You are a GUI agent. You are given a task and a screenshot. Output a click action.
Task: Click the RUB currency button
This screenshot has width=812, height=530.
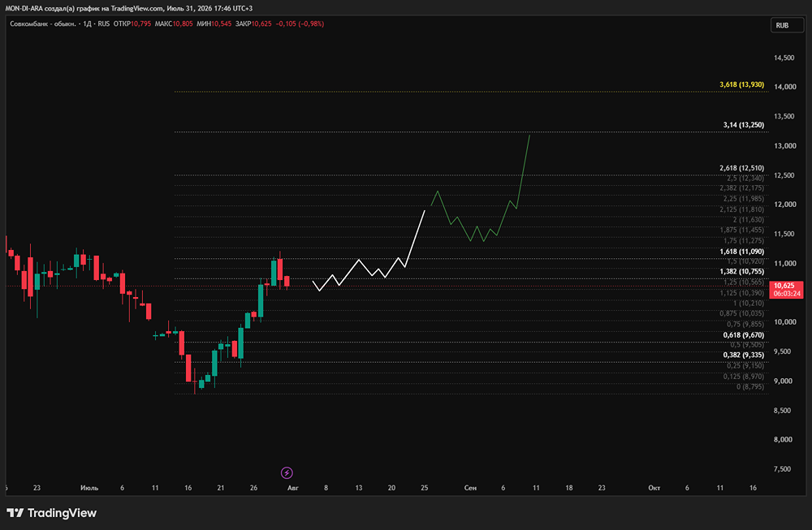787,25
